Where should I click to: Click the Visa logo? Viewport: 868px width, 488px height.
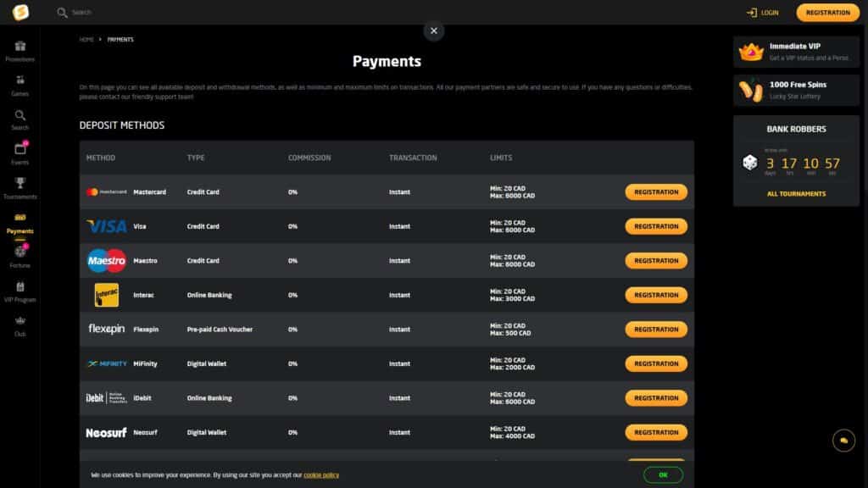click(107, 226)
